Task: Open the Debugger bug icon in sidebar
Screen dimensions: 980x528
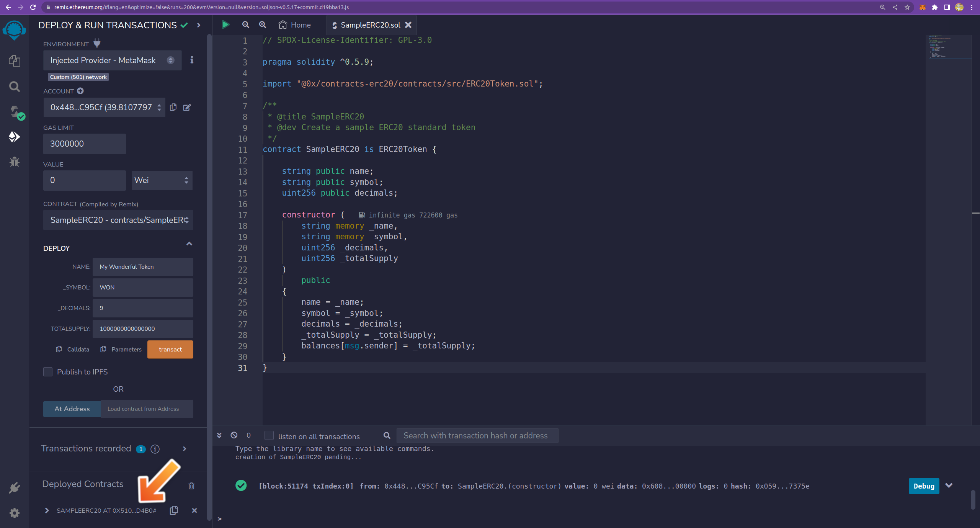Action: (15, 162)
